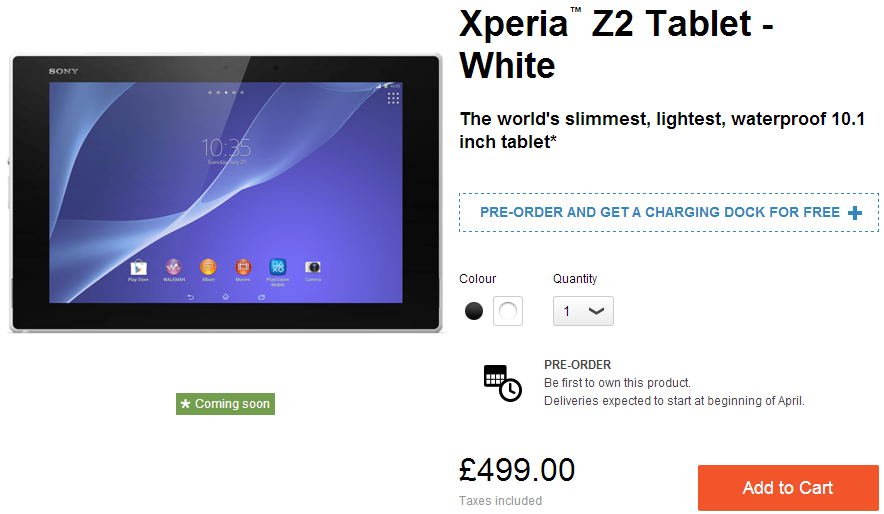
Task: Click the home button on tablet screen
Action: (226, 296)
